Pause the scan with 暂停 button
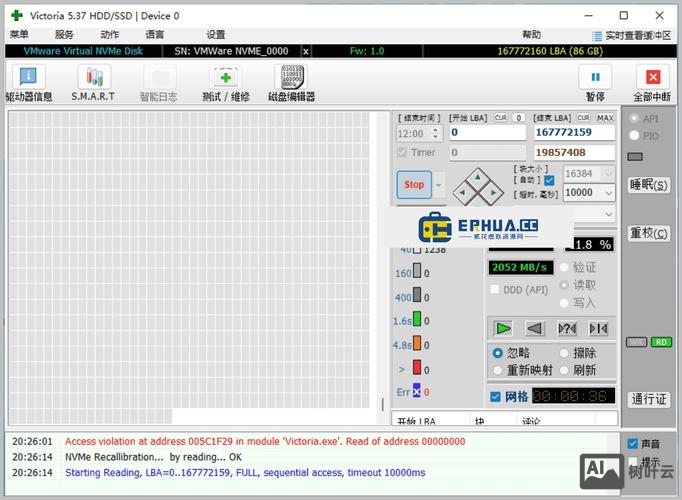Viewport: 682px width, 500px height. click(x=595, y=83)
